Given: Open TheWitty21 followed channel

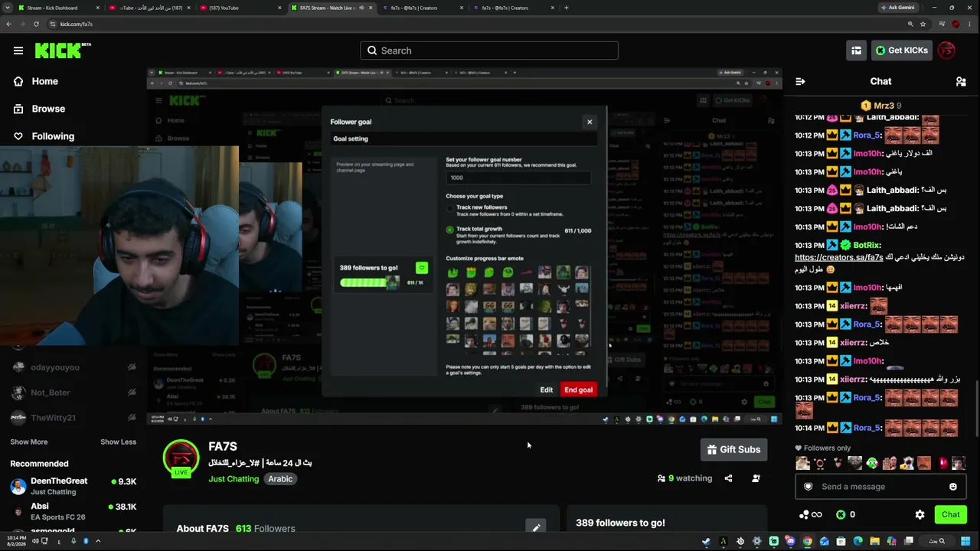Looking at the screenshot, I should [73, 418].
